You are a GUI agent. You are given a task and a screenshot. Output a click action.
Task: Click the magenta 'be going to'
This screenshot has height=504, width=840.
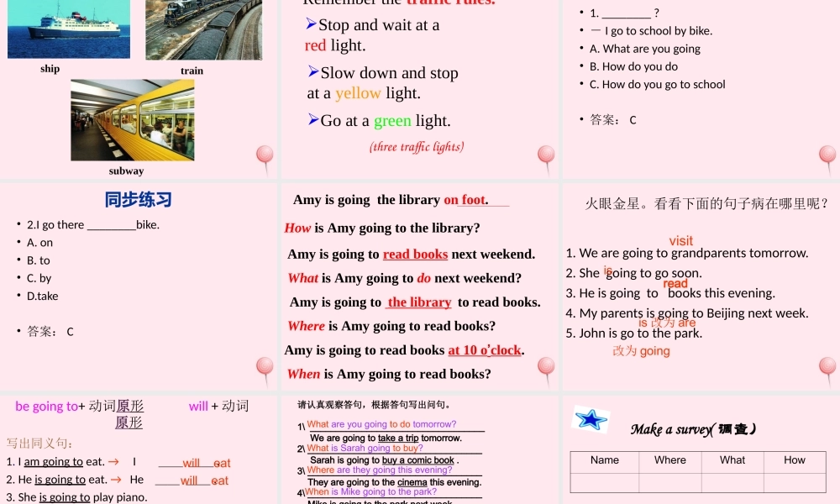tap(46, 407)
